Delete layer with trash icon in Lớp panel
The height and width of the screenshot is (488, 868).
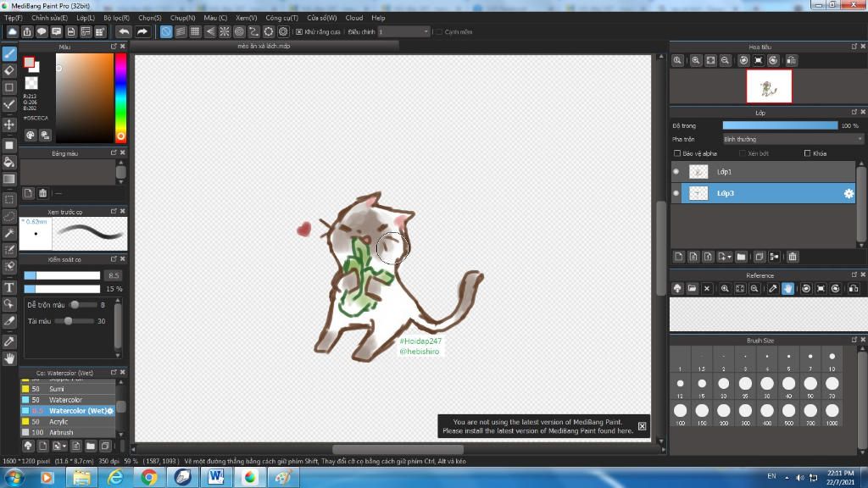(x=793, y=257)
